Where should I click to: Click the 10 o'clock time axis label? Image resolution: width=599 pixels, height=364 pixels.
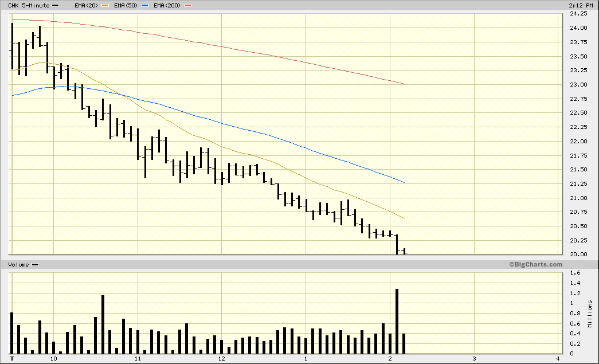point(53,359)
